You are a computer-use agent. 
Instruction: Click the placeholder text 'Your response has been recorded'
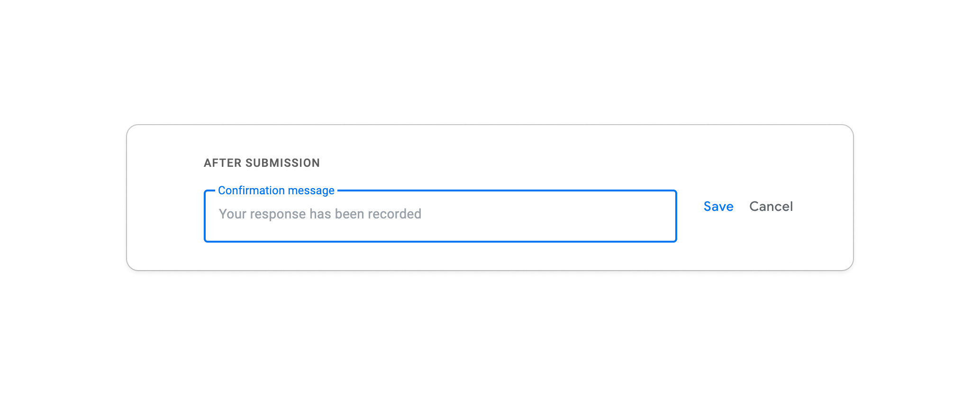pos(319,214)
